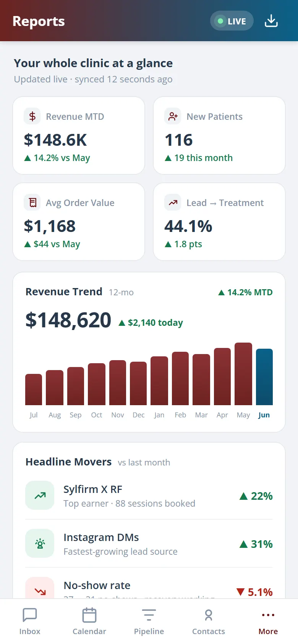Click the 14.2% vs May change
298x644 pixels.
click(57, 158)
